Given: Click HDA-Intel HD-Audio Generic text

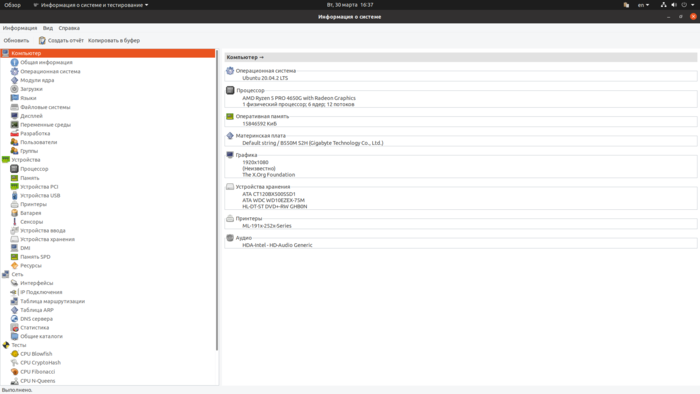Looking at the screenshot, I should click(x=277, y=245).
